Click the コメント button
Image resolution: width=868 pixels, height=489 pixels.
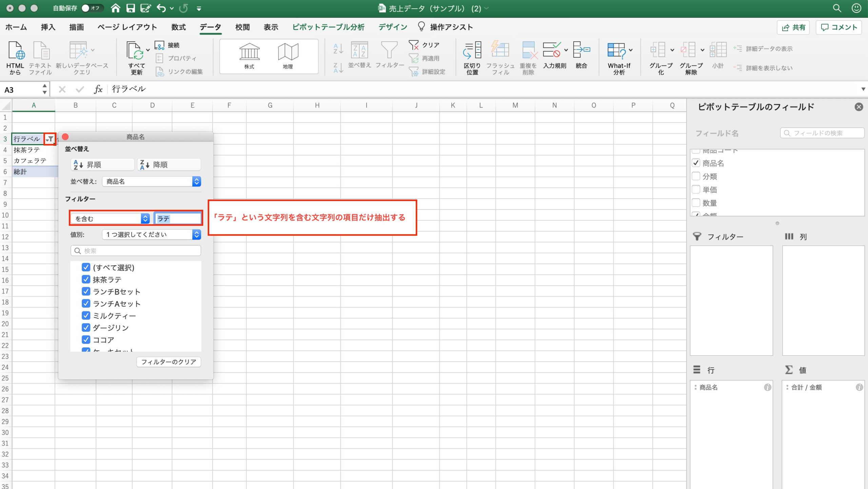tap(839, 27)
